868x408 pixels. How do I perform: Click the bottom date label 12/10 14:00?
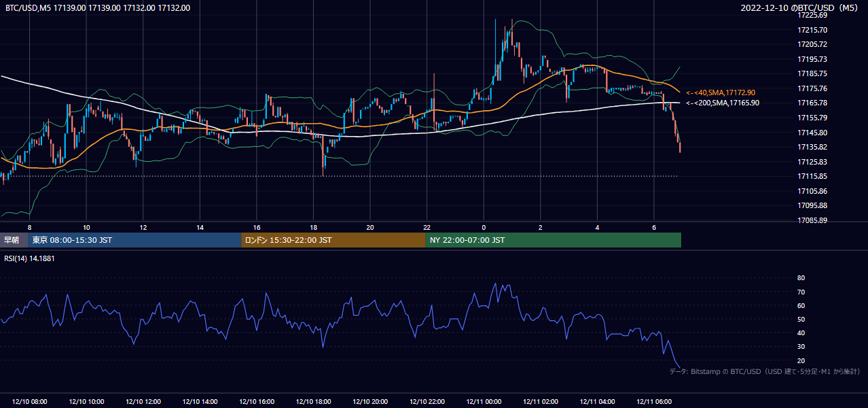(x=200, y=402)
